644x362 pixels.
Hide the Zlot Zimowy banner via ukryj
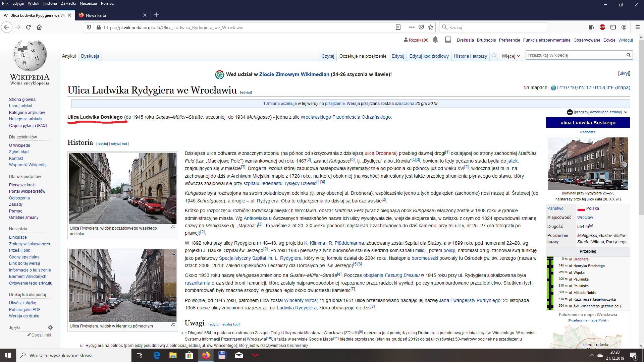tap(624, 73)
